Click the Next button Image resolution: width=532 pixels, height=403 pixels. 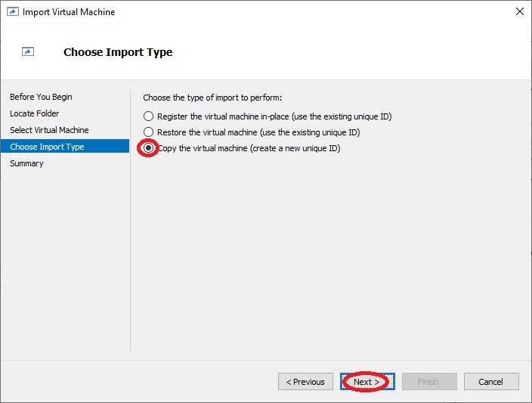click(x=367, y=382)
